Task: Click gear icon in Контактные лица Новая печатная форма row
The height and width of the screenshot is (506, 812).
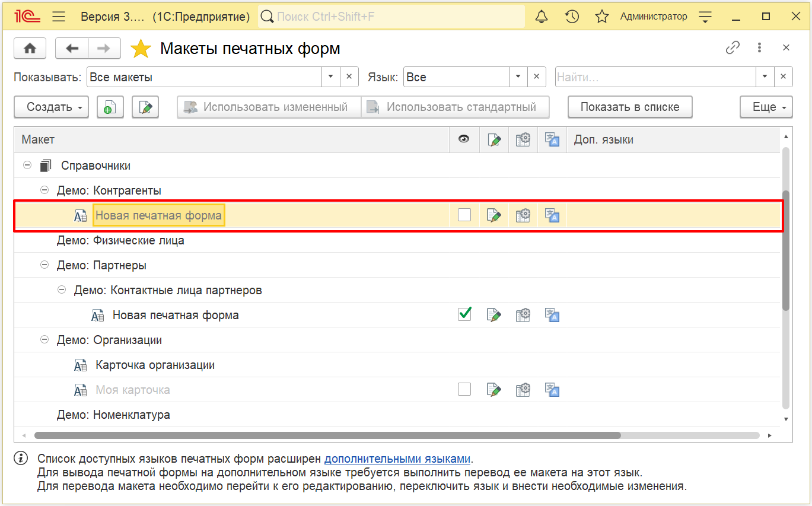Action: [523, 315]
